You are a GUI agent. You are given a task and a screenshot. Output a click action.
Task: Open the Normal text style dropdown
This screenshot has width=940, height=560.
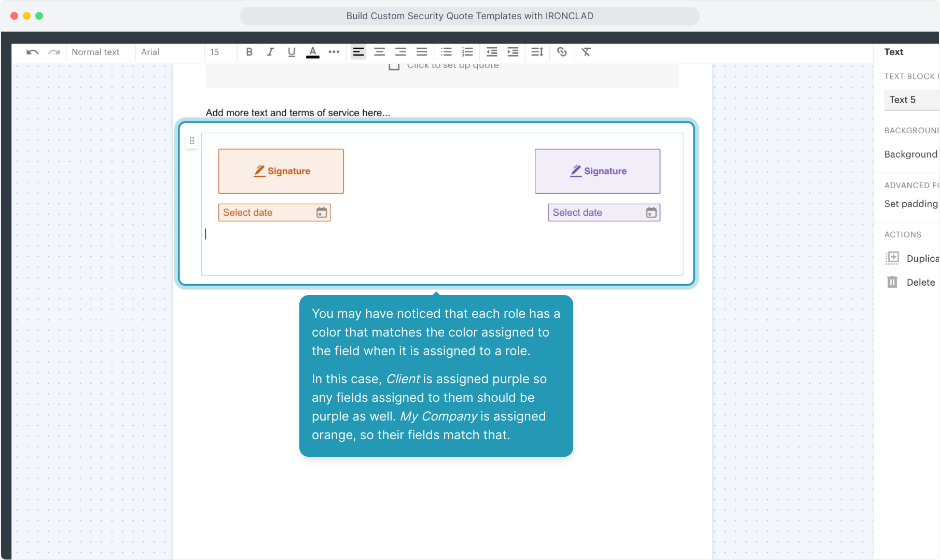click(x=96, y=52)
